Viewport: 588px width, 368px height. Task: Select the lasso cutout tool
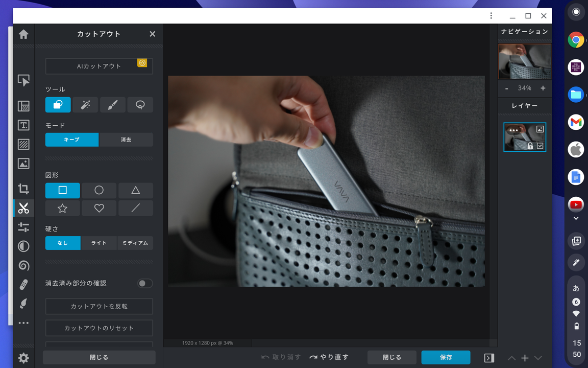pos(140,105)
